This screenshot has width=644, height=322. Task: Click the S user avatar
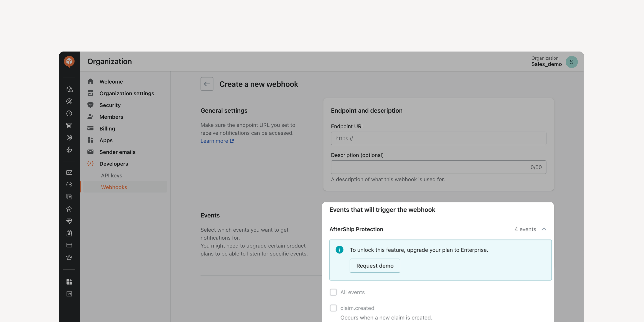click(571, 62)
